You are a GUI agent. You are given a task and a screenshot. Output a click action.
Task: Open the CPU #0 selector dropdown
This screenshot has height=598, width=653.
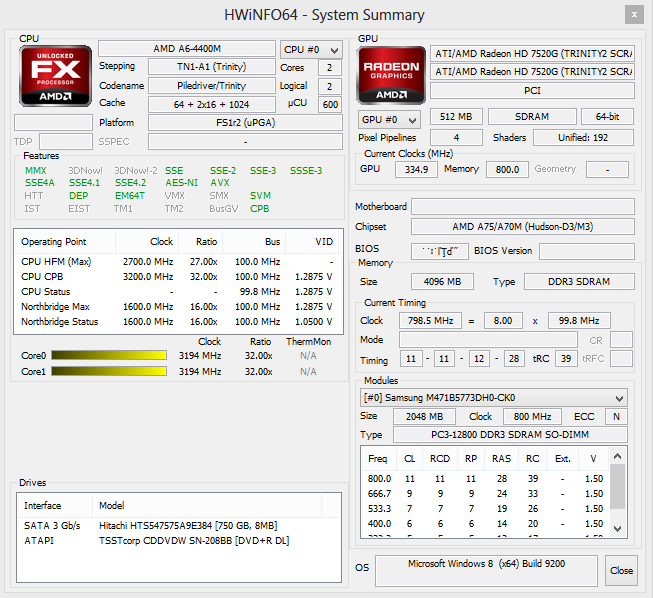click(x=312, y=50)
